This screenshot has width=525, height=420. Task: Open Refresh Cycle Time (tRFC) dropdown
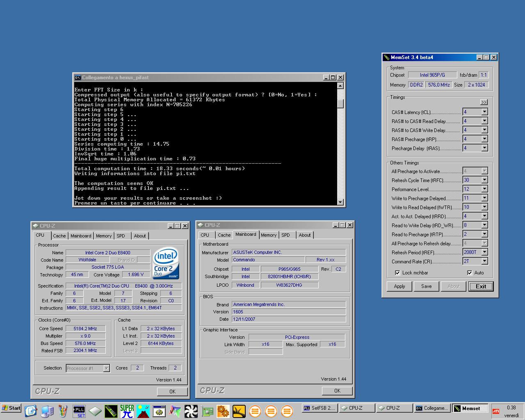[x=484, y=180]
